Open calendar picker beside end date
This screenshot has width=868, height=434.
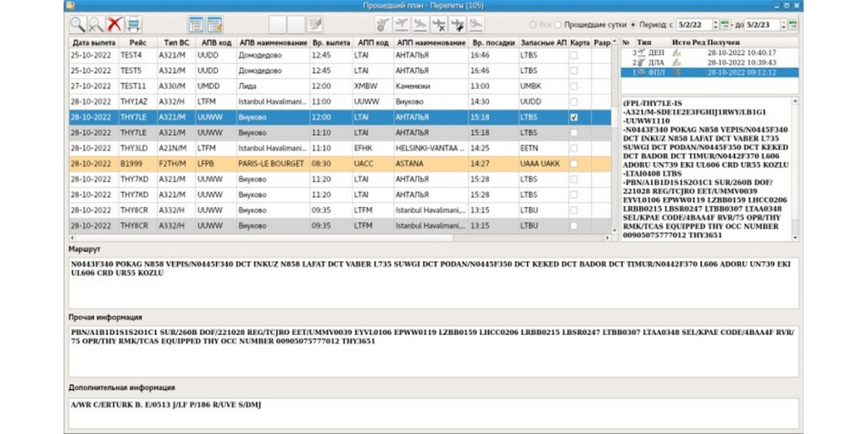(x=793, y=25)
